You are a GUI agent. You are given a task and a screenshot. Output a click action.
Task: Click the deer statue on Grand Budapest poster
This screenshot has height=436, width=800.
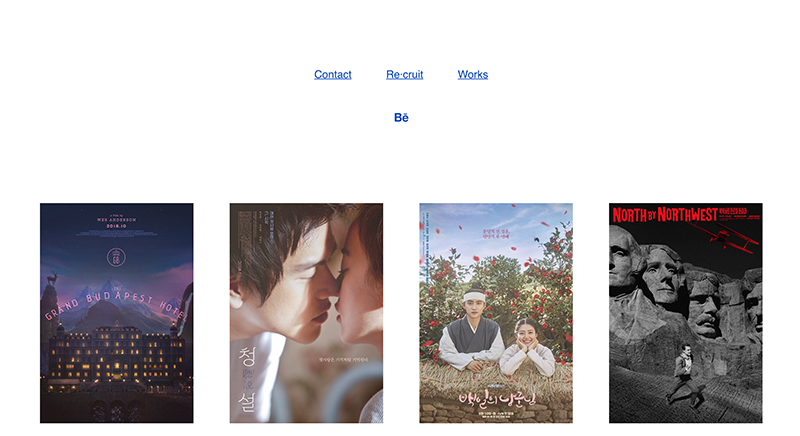pyautogui.click(x=52, y=279)
